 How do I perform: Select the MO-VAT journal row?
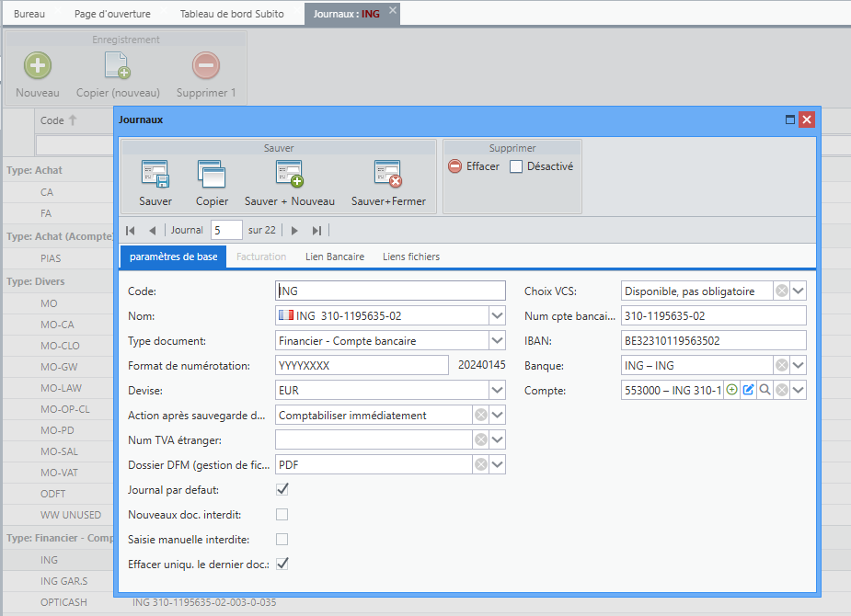[59, 473]
